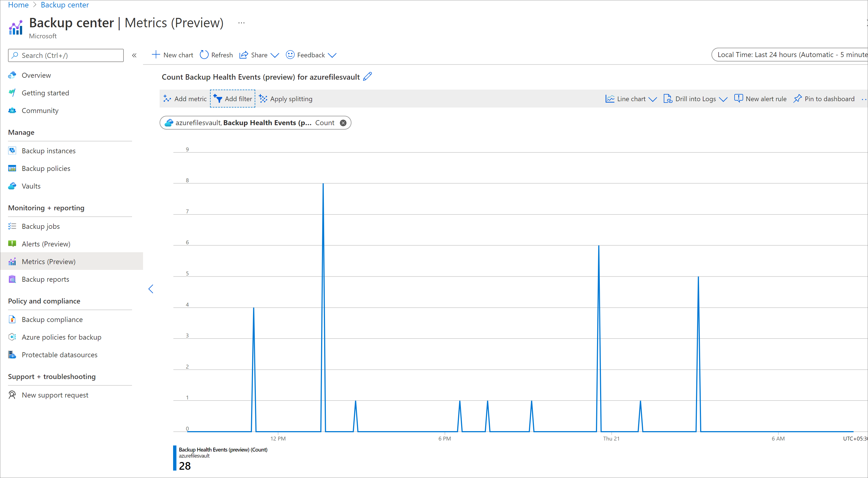This screenshot has width=868, height=478.
Task: Click the Line chart icon
Action: 610,98
